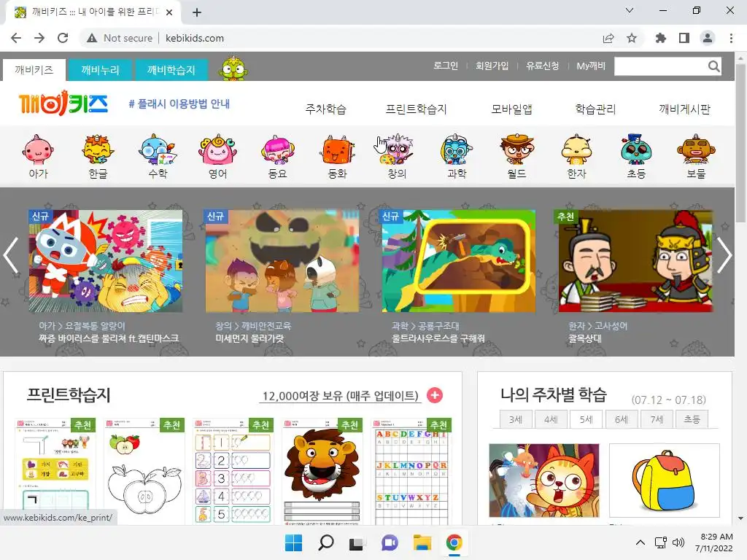Select the 5세 age tab

coord(587,419)
